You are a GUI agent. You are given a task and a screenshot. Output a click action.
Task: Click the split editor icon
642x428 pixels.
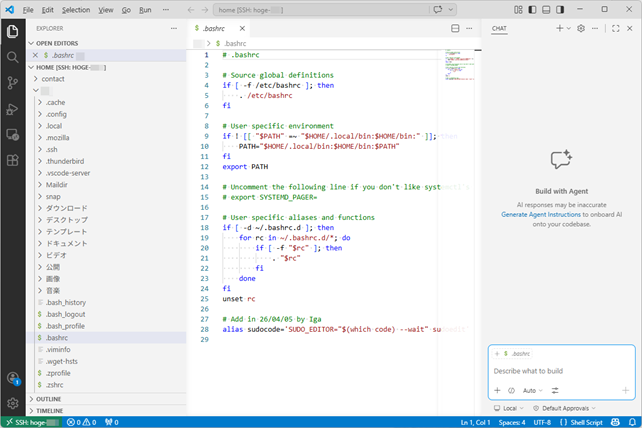click(455, 28)
